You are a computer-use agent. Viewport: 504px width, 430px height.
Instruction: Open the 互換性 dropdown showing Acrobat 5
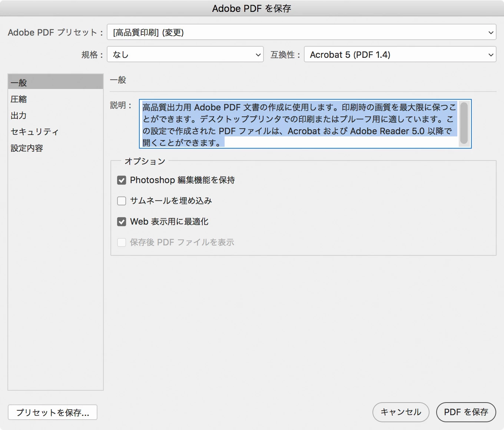pyautogui.click(x=400, y=54)
